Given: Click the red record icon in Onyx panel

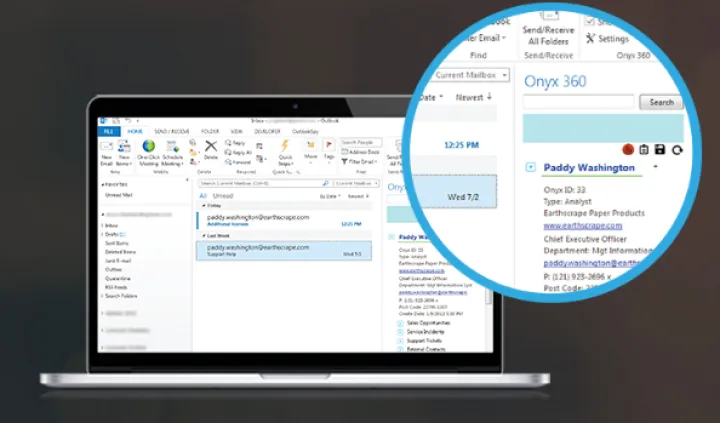Looking at the screenshot, I should point(629,149).
